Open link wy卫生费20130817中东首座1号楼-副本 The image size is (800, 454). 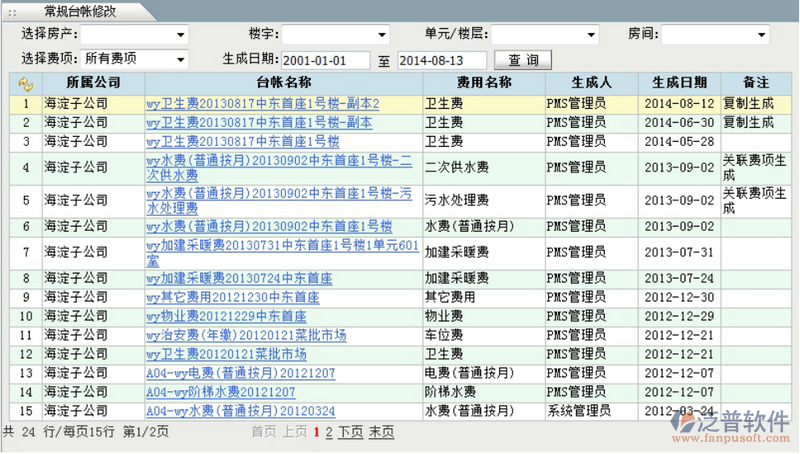(x=259, y=122)
